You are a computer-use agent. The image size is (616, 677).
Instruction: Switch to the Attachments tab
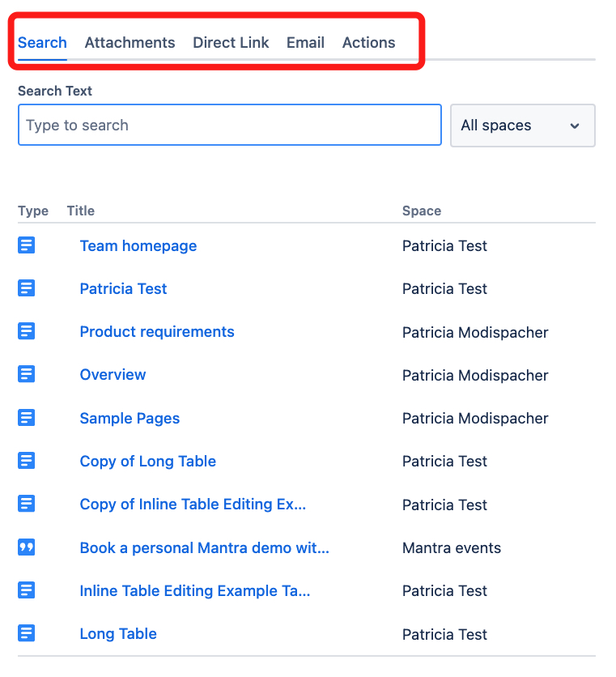130,42
